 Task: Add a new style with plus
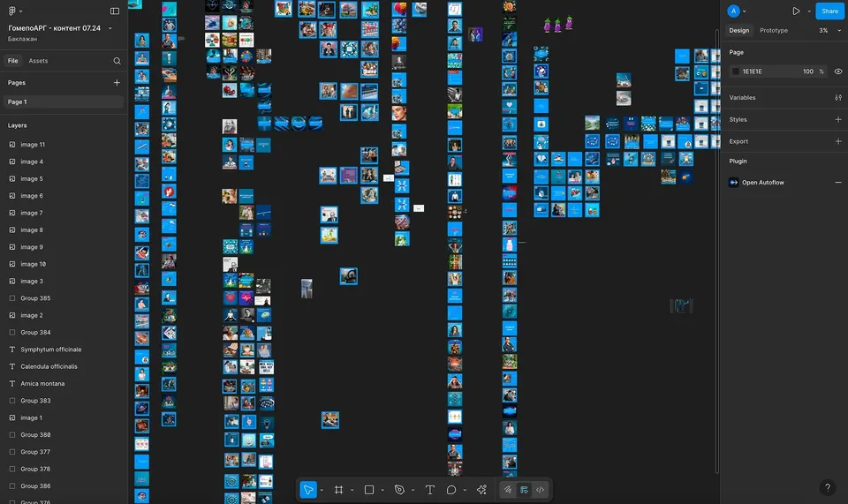[x=837, y=119]
